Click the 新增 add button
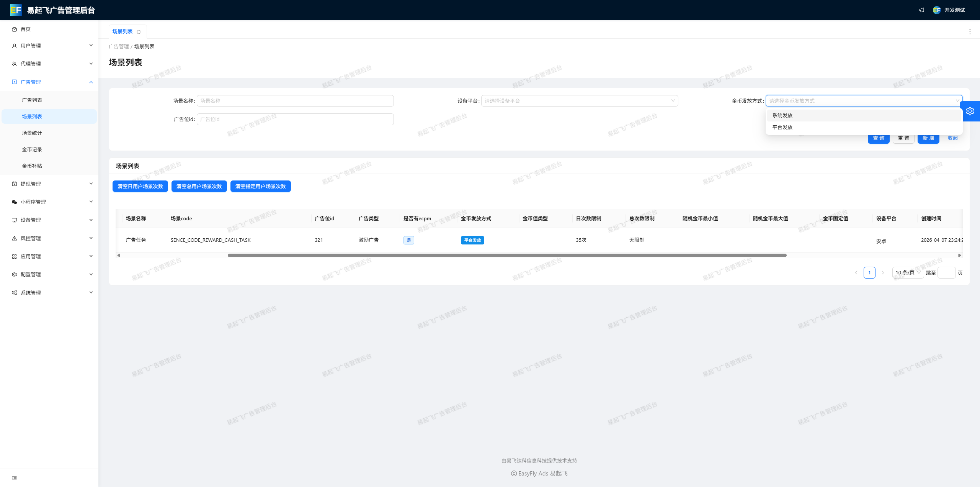Image resolution: width=980 pixels, height=487 pixels. [928, 138]
